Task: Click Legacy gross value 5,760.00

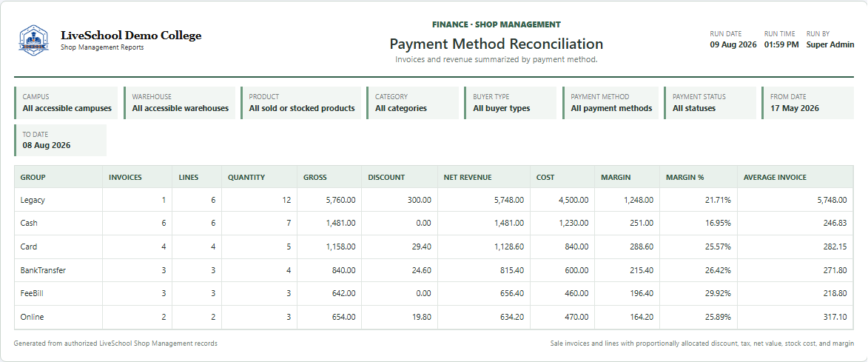Action: (x=340, y=200)
